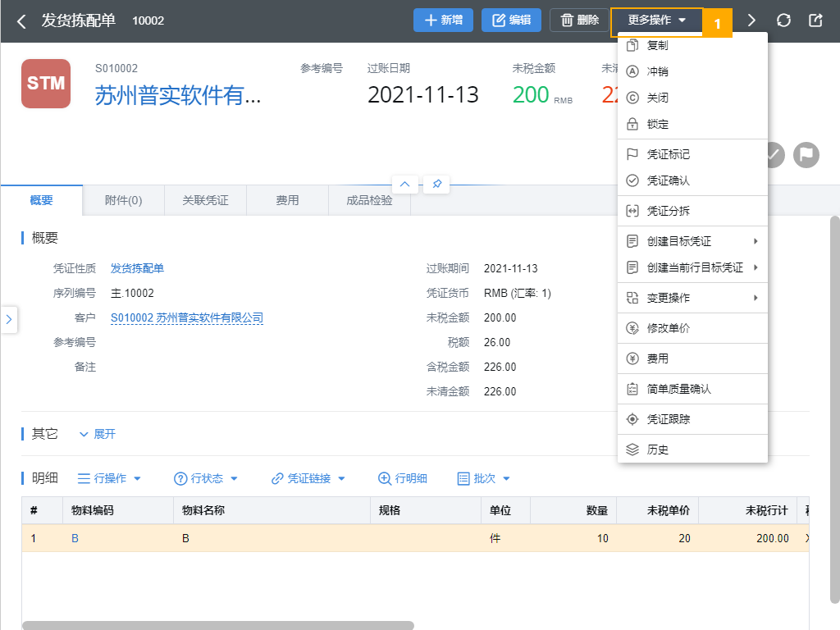Click the 未税单价 column header
This screenshot has width=840, height=630.
(657, 510)
